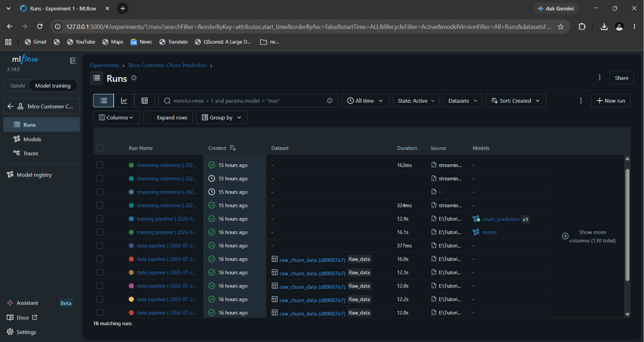Image resolution: width=644 pixels, height=342 pixels.
Task: Open the Sort: Created dropdown
Action: pos(516,101)
